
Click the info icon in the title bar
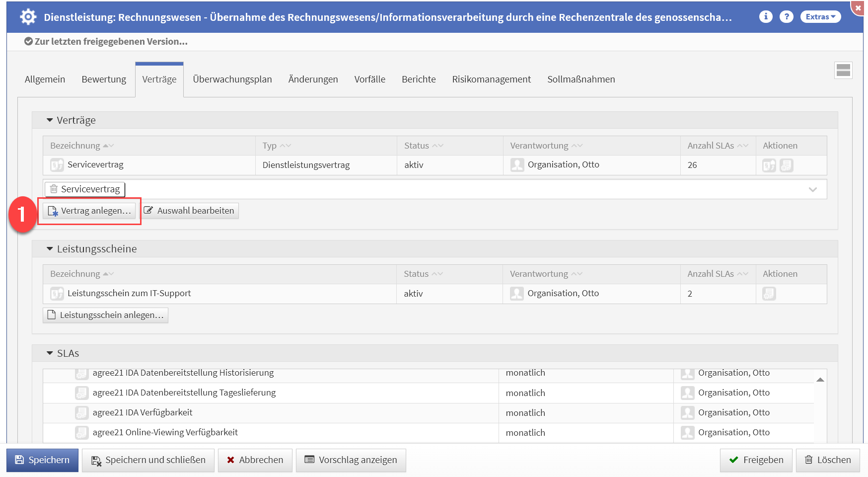(x=765, y=16)
